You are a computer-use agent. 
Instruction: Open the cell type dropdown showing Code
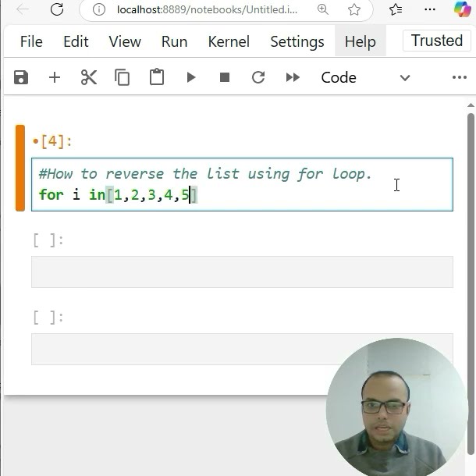365,78
